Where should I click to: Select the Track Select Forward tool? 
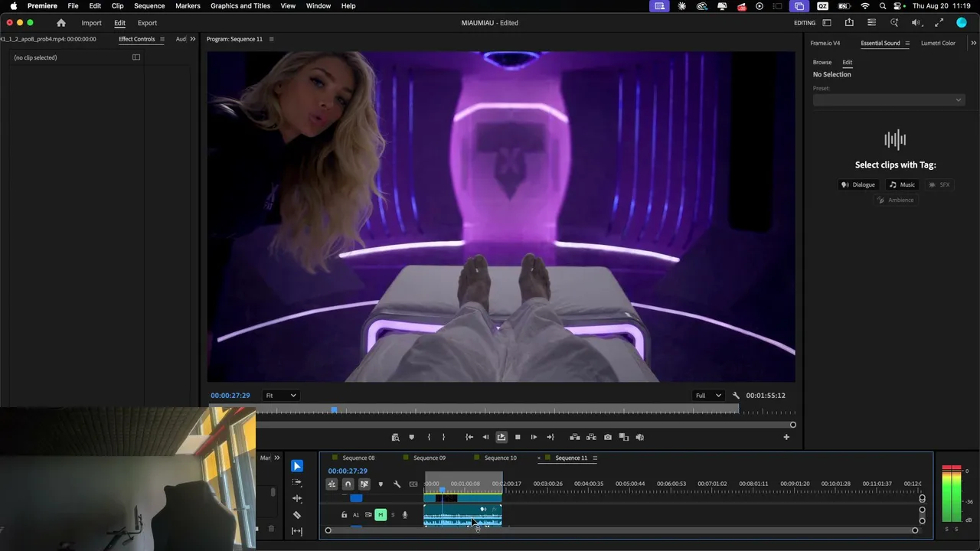coord(297,482)
